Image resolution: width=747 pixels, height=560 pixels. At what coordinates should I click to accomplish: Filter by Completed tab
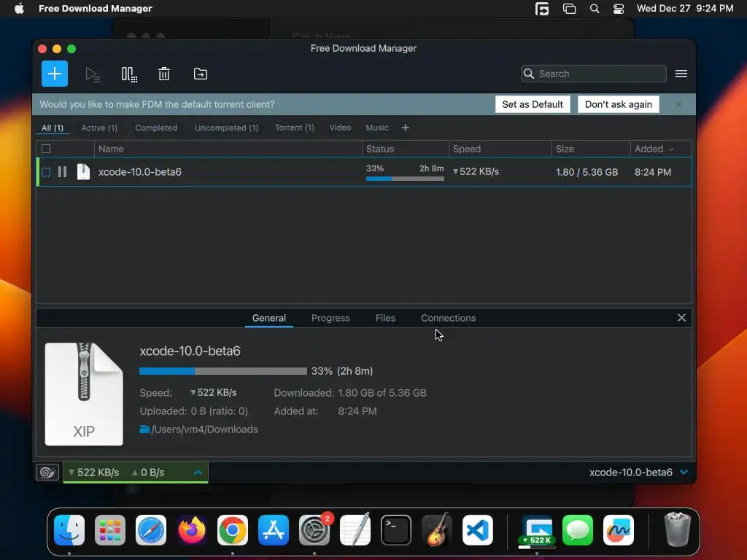[x=156, y=128]
